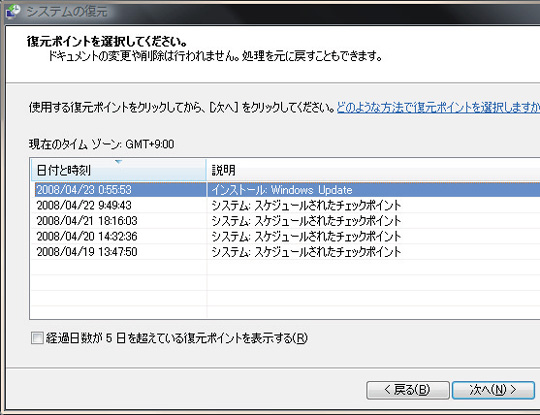
Task: Click the インストール: Windows Update description
Action: click(282, 190)
